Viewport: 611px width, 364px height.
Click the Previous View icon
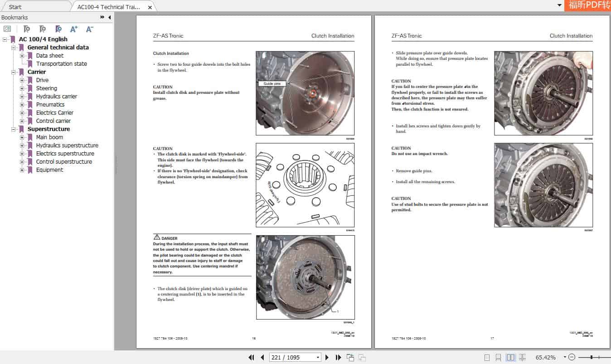click(x=350, y=357)
